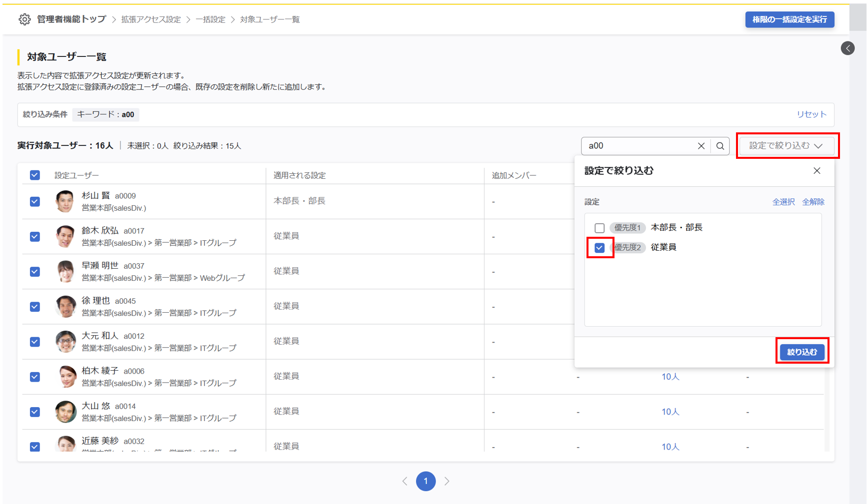Go to next page arrow

click(447, 481)
